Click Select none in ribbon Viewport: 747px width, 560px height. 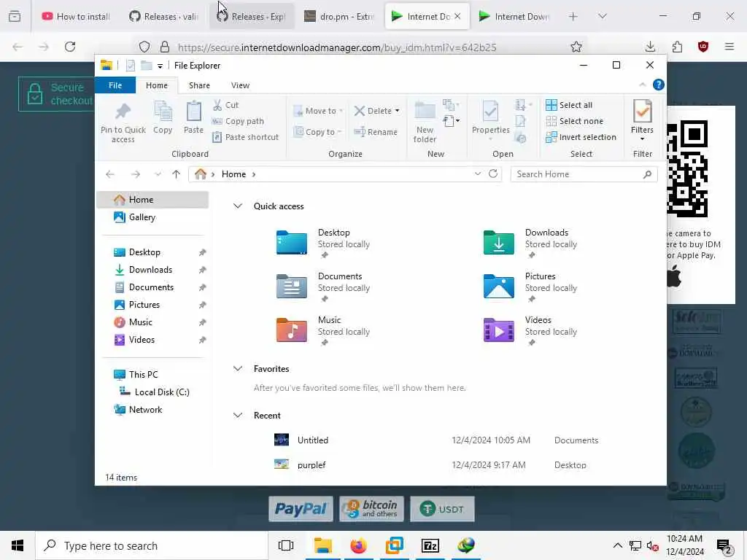[575, 121]
